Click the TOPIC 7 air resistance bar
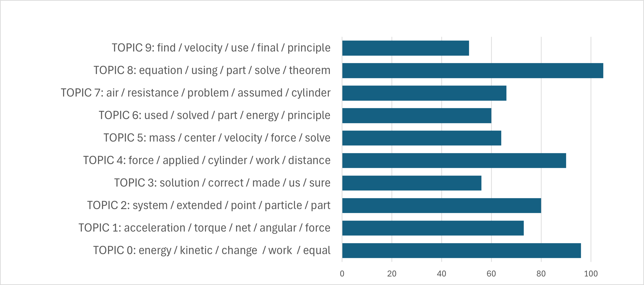The width and height of the screenshot is (644, 285). tap(424, 93)
